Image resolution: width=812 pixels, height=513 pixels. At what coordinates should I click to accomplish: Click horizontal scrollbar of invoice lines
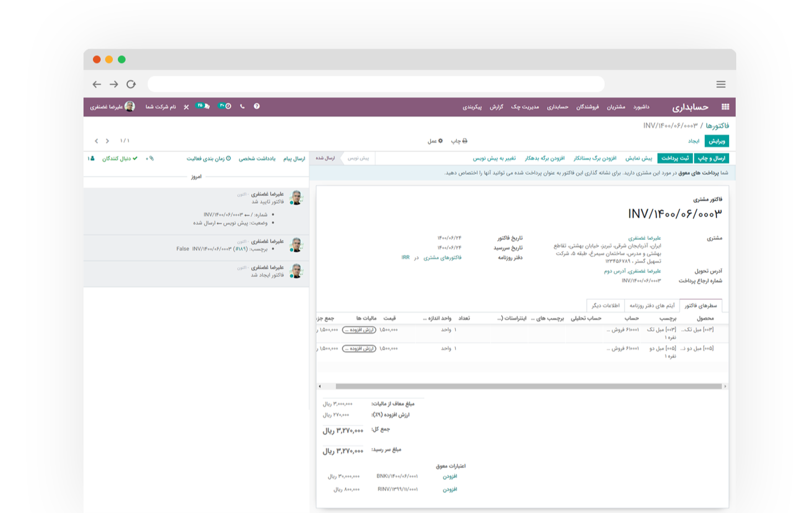(x=528, y=386)
